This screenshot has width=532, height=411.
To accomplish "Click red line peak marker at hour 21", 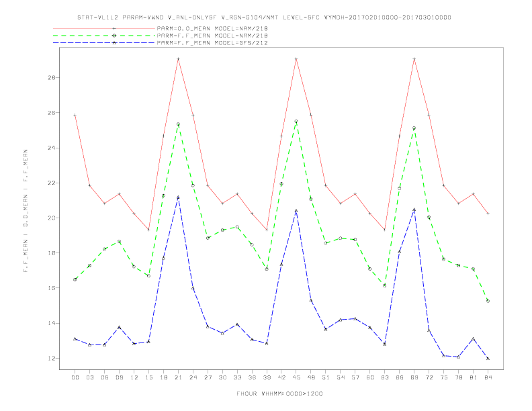I will [178, 59].
